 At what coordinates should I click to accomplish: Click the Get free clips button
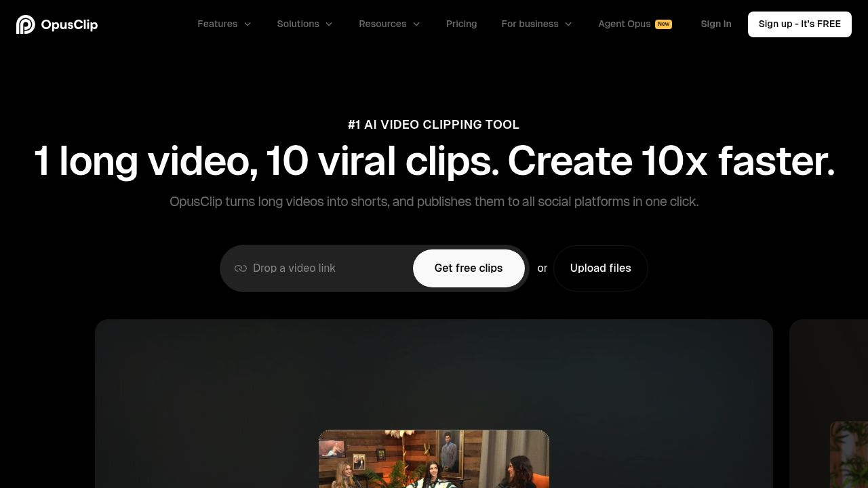click(469, 268)
